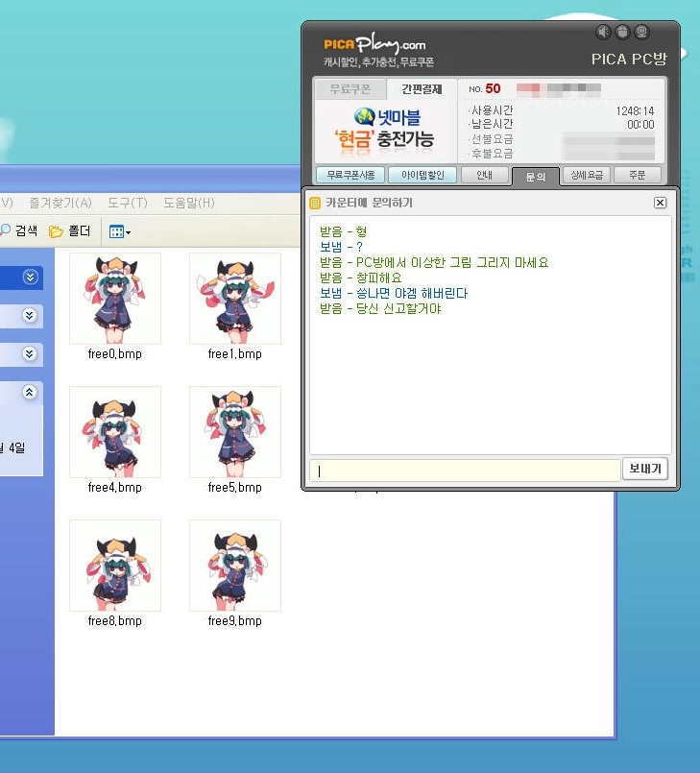
Task: Open the 즐겨찾기(A) menu in Explorer
Action: (x=60, y=203)
